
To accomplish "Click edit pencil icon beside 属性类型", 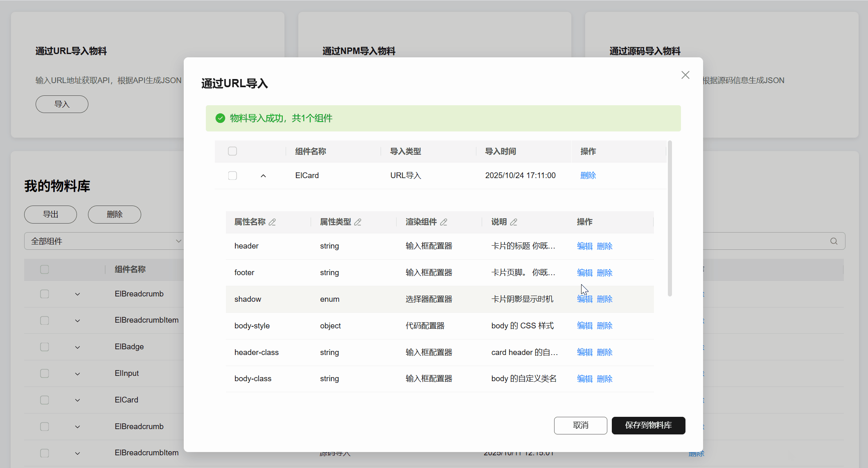I will (x=358, y=222).
